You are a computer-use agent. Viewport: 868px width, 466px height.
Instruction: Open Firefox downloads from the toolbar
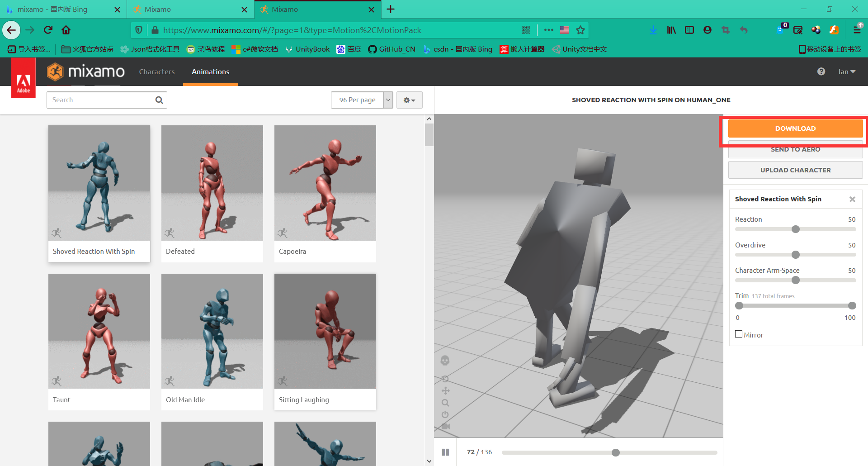[653, 30]
